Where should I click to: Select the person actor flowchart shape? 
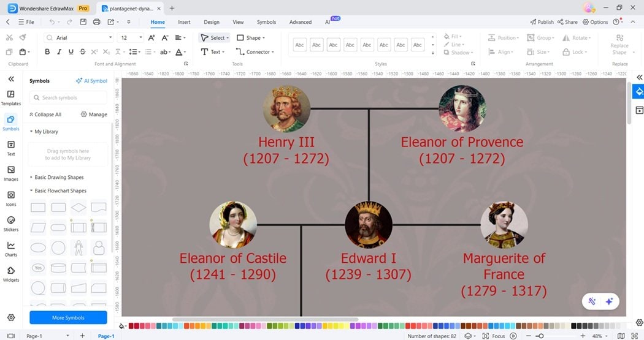pos(79,247)
